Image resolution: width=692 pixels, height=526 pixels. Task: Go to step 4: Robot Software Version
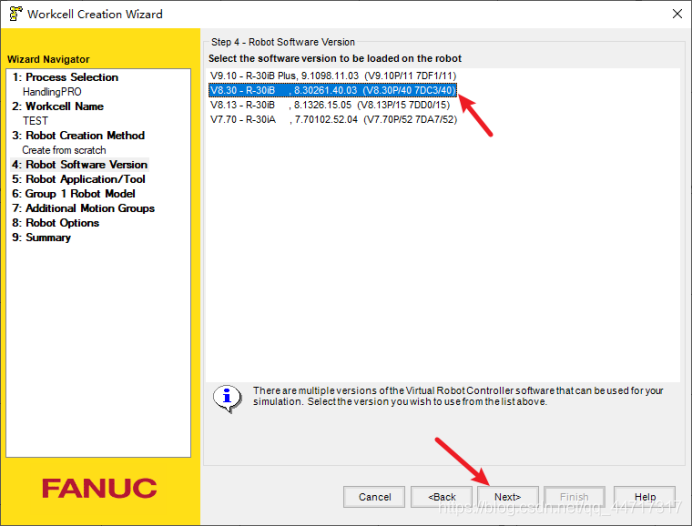click(80, 165)
